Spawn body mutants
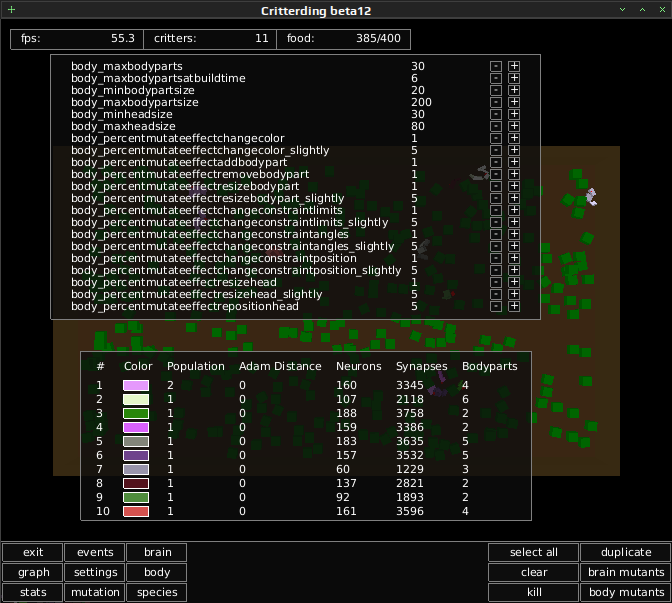Image resolution: width=672 pixels, height=603 pixels. point(626,592)
